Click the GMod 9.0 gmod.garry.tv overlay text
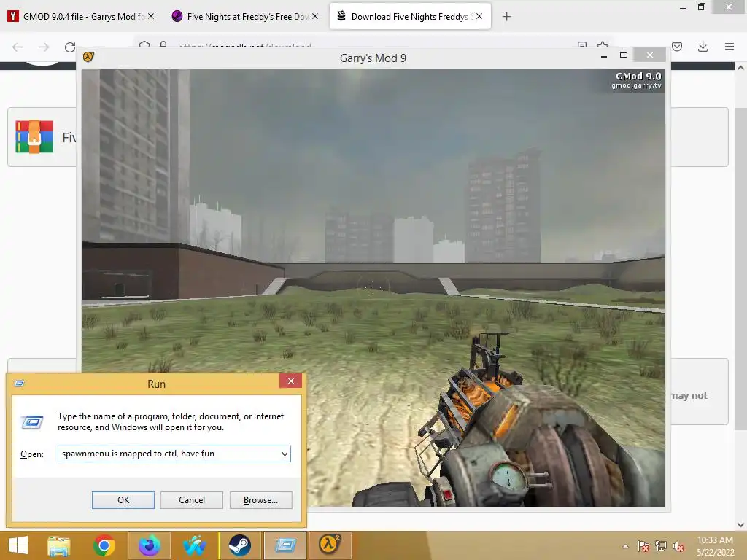747x560 pixels. [638, 80]
